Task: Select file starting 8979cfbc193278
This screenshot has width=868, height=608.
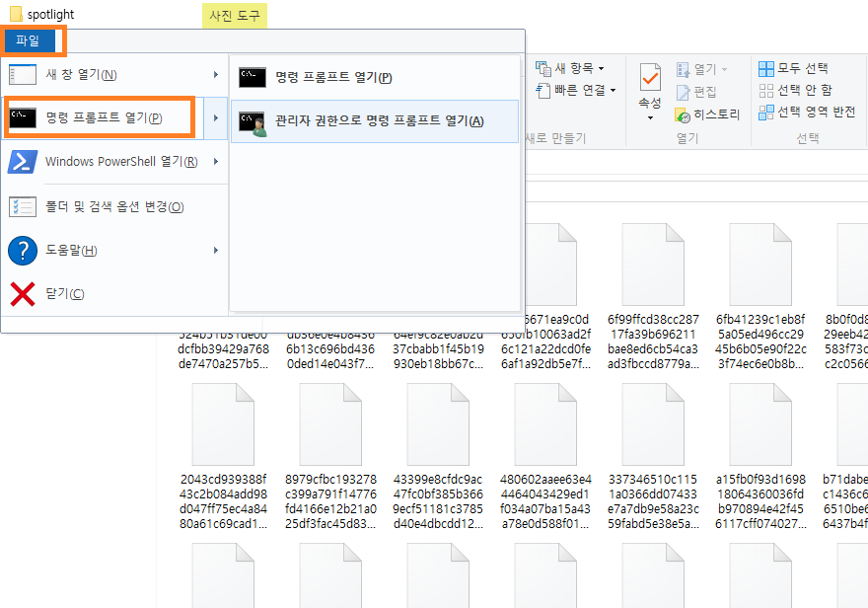Action: tap(330, 456)
